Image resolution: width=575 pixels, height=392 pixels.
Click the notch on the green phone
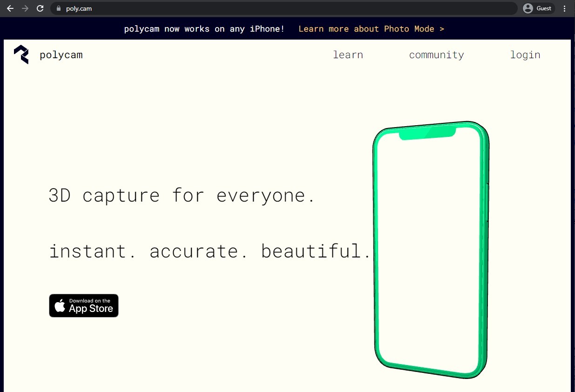coord(427,134)
